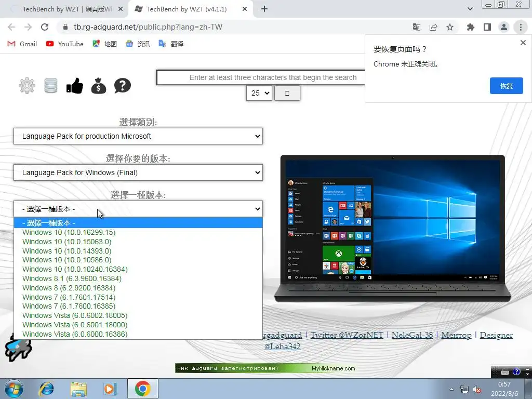Go back with browser back arrow
Viewport: 532px width, 399px height.
coord(11,27)
